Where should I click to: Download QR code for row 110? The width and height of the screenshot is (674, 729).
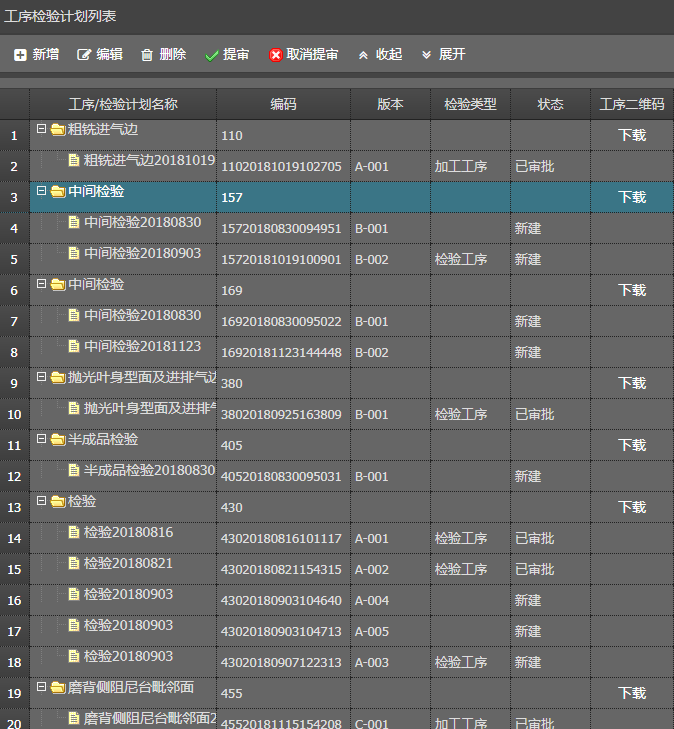tap(632, 135)
